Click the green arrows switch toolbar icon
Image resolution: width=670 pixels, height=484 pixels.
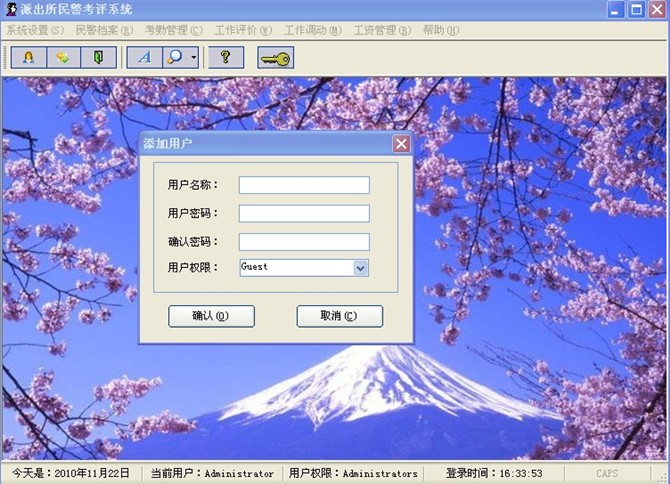pyautogui.click(x=62, y=57)
